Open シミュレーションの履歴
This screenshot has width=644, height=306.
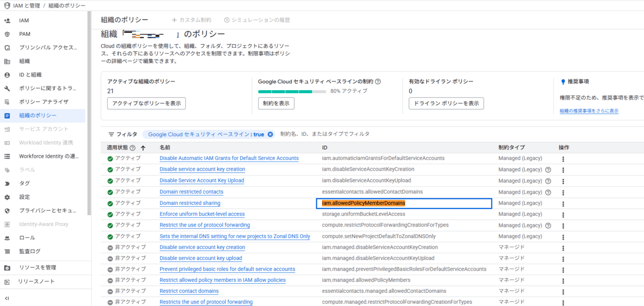click(257, 20)
